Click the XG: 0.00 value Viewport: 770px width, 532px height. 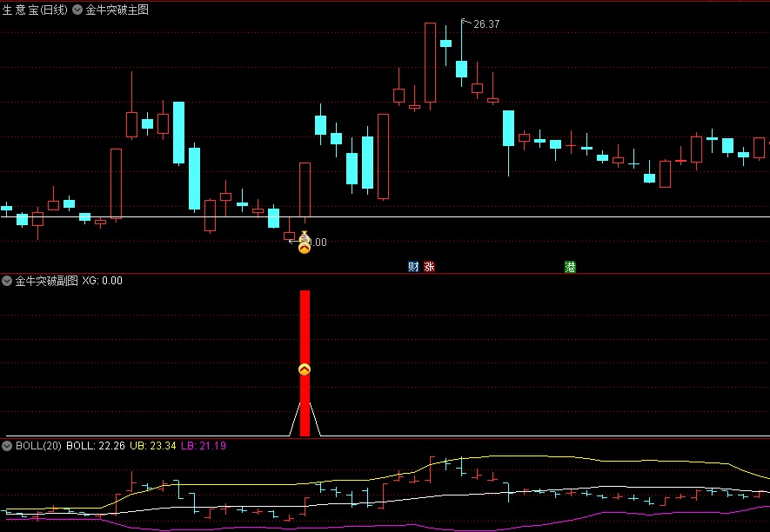(102, 281)
